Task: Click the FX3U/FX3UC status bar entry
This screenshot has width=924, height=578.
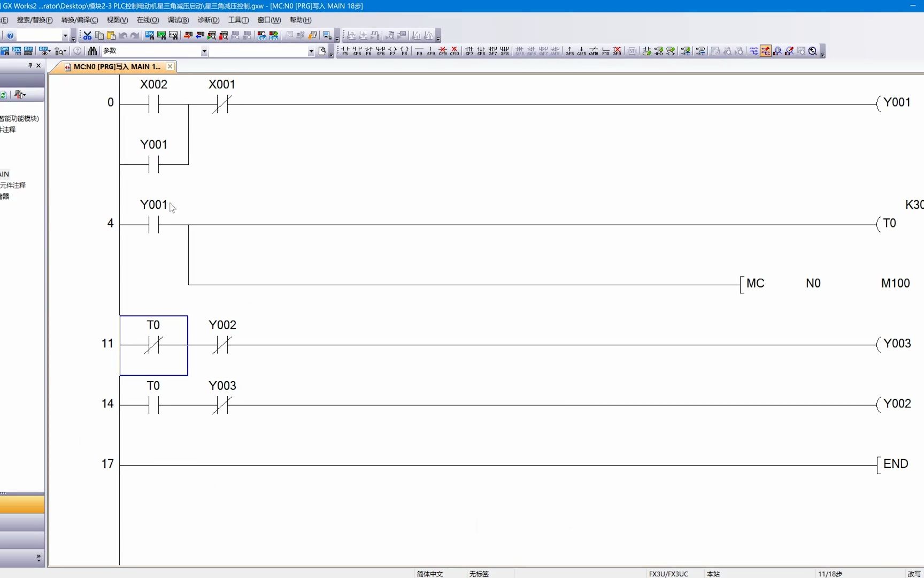Action: 668,574
